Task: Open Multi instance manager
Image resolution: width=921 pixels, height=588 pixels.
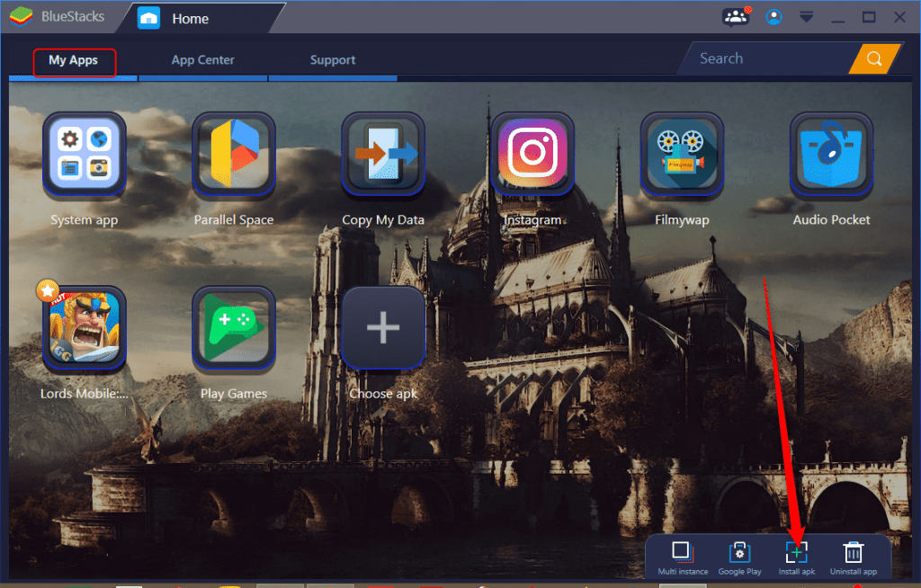Action: (x=683, y=558)
